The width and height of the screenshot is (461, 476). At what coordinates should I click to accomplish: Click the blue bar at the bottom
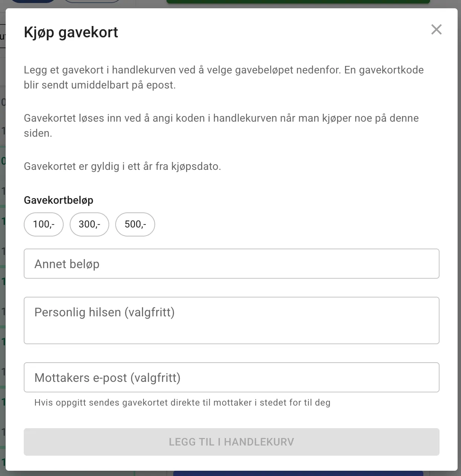(x=298, y=473)
